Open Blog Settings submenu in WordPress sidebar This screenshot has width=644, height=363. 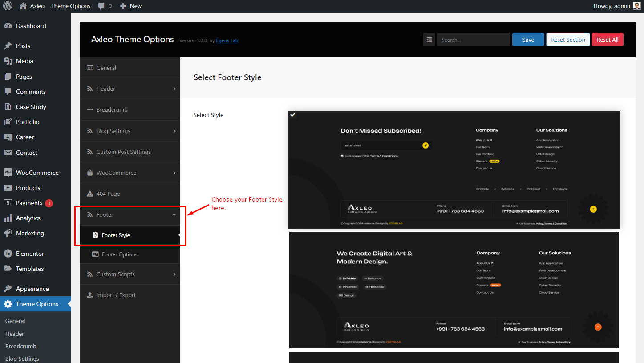click(x=22, y=359)
